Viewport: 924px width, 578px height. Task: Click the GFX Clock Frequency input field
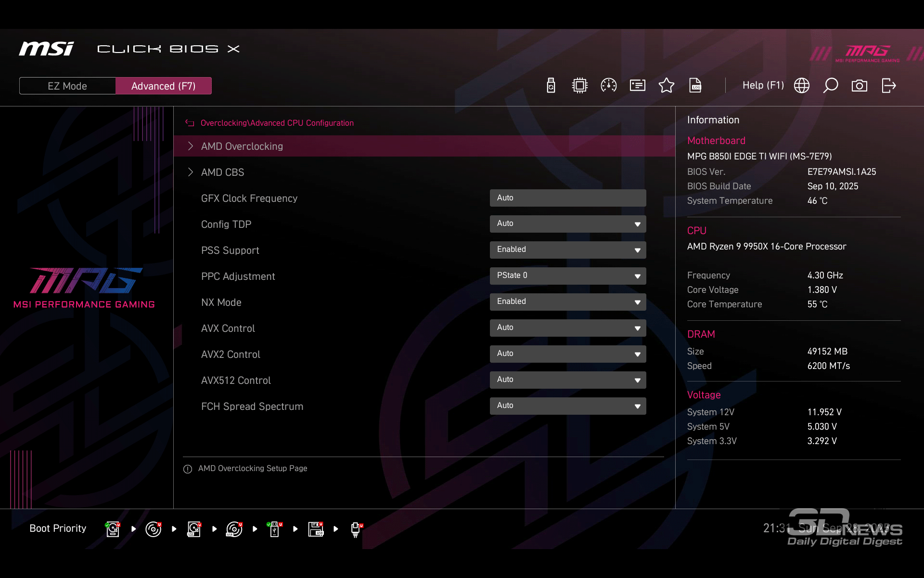pyautogui.click(x=567, y=197)
